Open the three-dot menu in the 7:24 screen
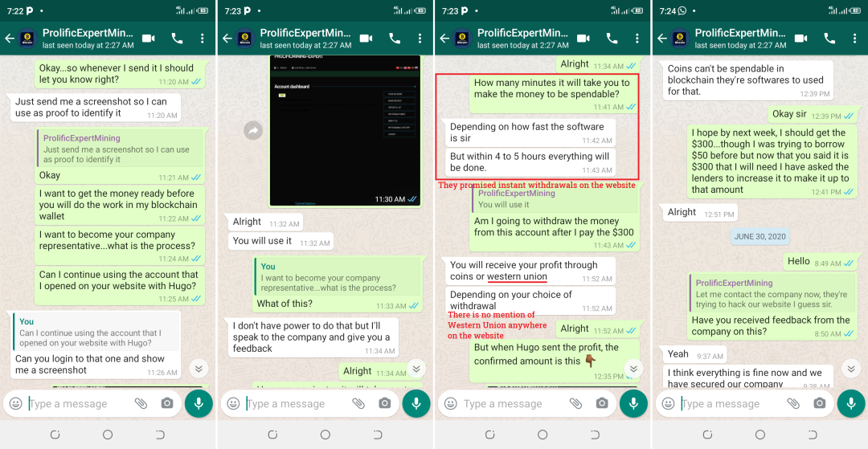 (854, 39)
